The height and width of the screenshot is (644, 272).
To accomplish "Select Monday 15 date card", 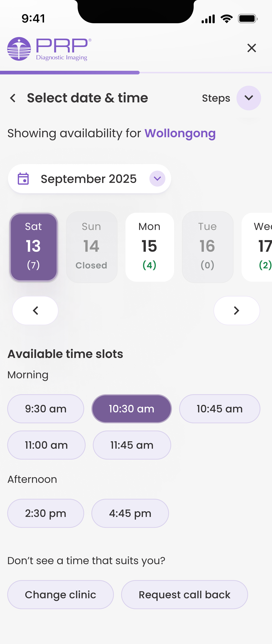I will (x=149, y=247).
